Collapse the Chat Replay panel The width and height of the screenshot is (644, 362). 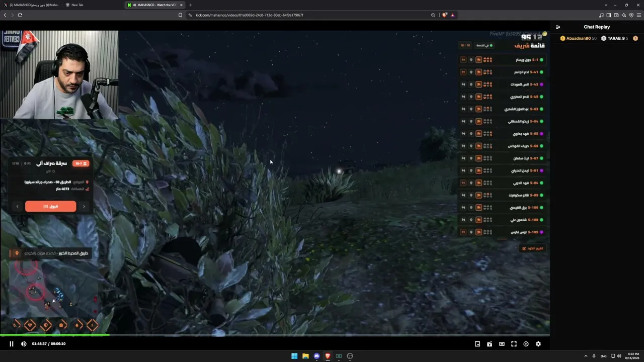click(x=558, y=27)
